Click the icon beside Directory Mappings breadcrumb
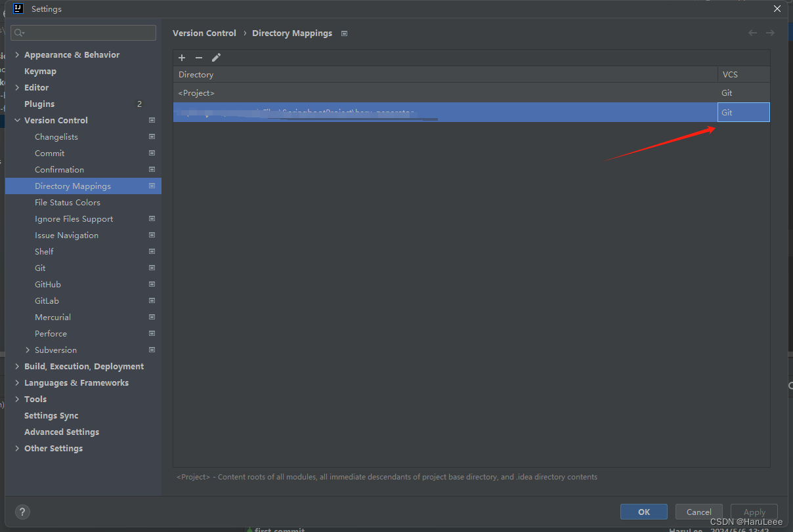This screenshot has height=532, width=793. tap(344, 33)
